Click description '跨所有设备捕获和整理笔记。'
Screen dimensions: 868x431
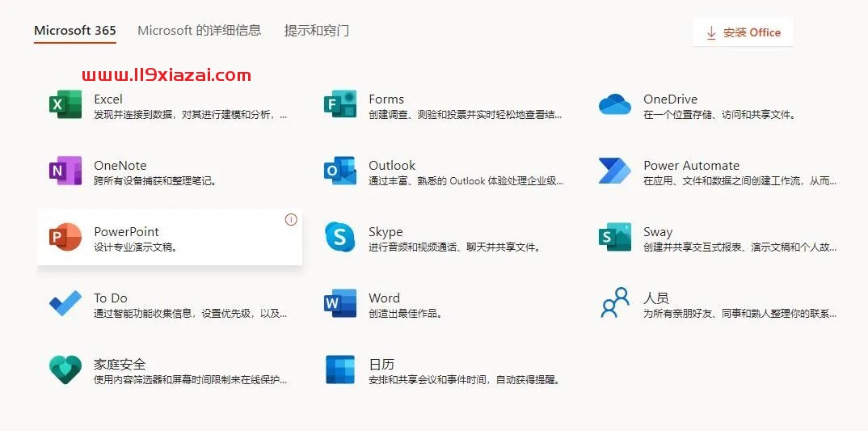tap(155, 181)
